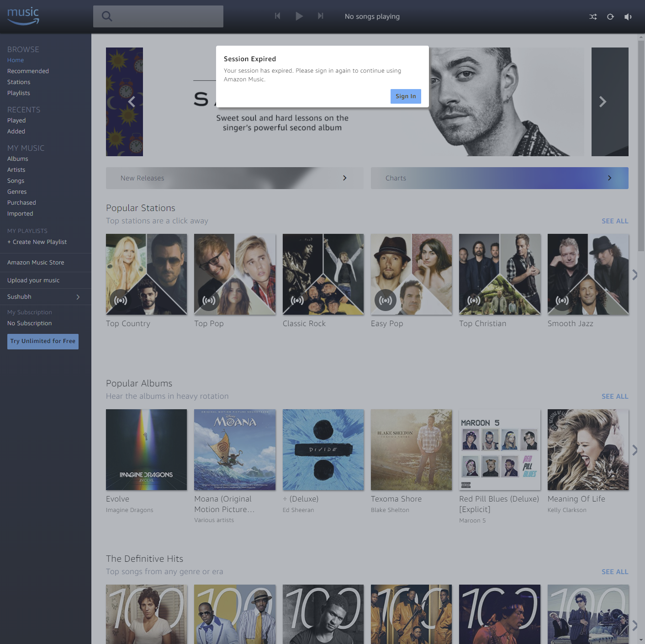Open the Evolve album cover
The image size is (645, 644).
point(146,450)
